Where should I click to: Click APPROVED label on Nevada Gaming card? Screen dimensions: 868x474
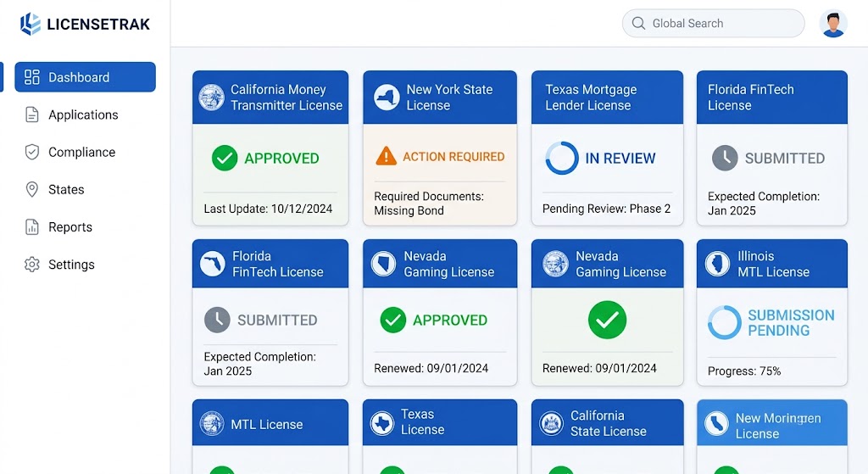450,320
